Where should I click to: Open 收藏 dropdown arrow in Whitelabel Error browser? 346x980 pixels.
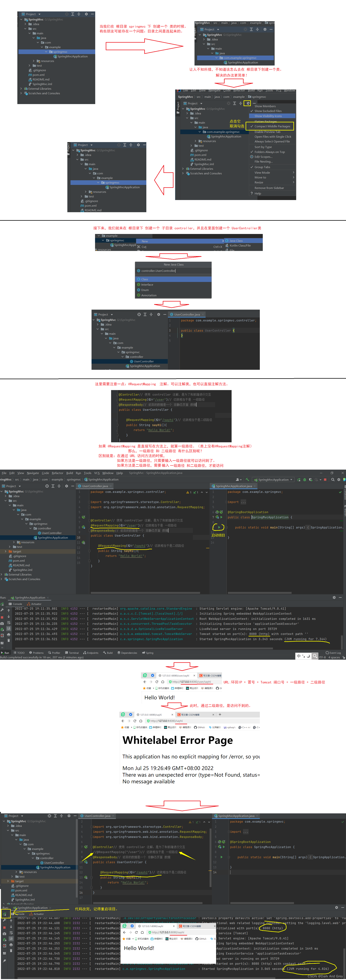pyautogui.click(x=132, y=727)
